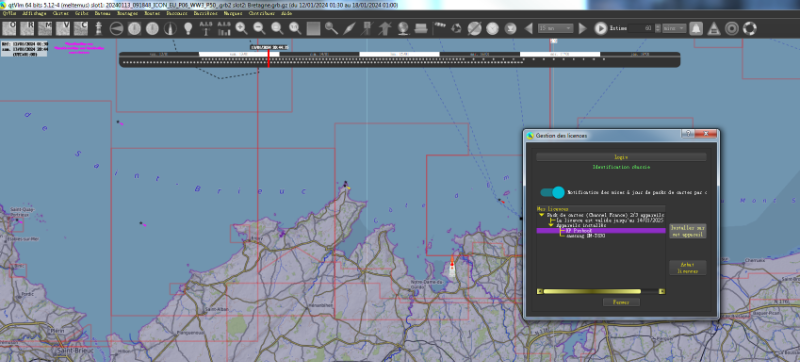
Task: Click the help question mark in dialog title
Action: click(x=688, y=134)
